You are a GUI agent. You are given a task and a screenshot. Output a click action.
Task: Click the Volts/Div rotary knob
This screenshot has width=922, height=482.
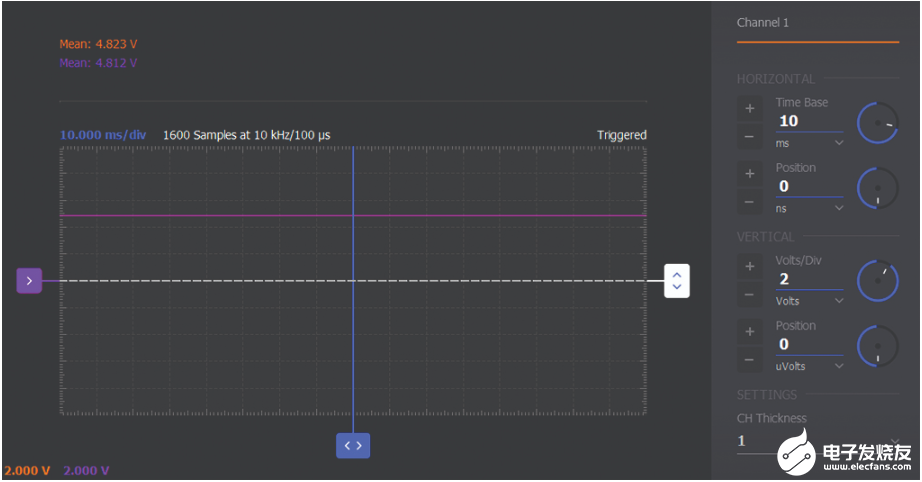(x=877, y=281)
